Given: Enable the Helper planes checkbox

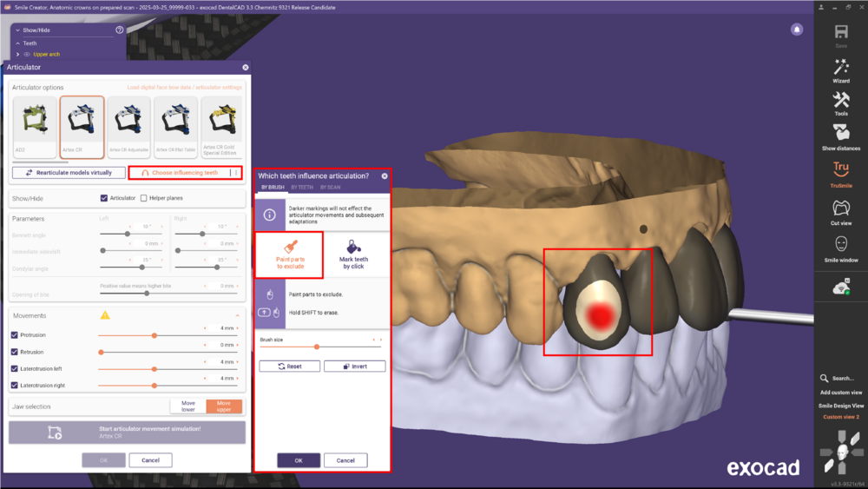Looking at the screenshot, I should (x=144, y=198).
